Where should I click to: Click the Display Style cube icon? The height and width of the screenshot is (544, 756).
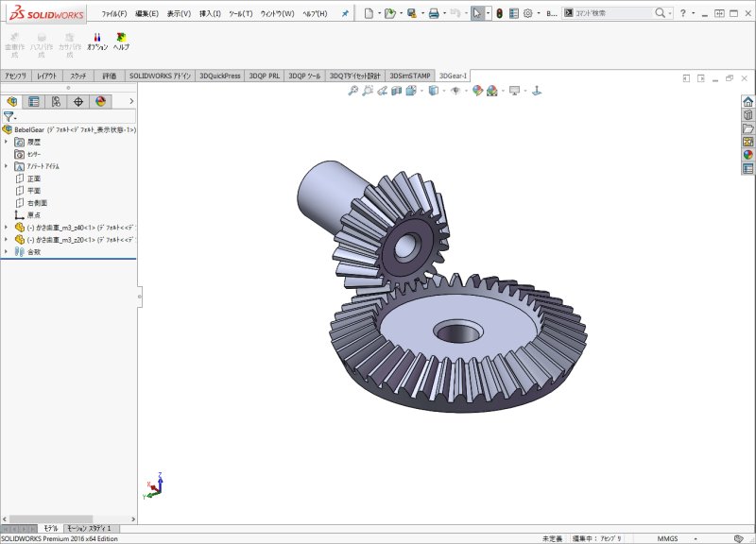[434, 91]
